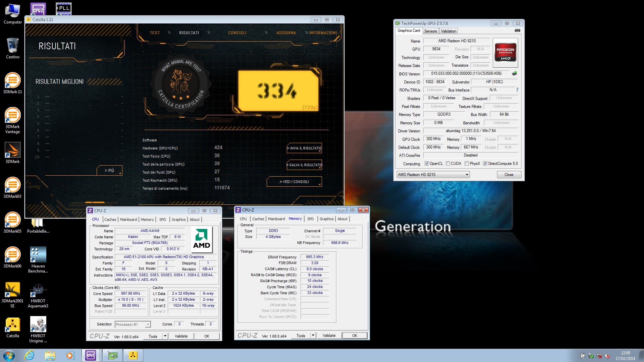The height and width of the screenshot is (362, 644).
Task: Open the CPU-Z icon at desktop top
Action: pos(38,9)
